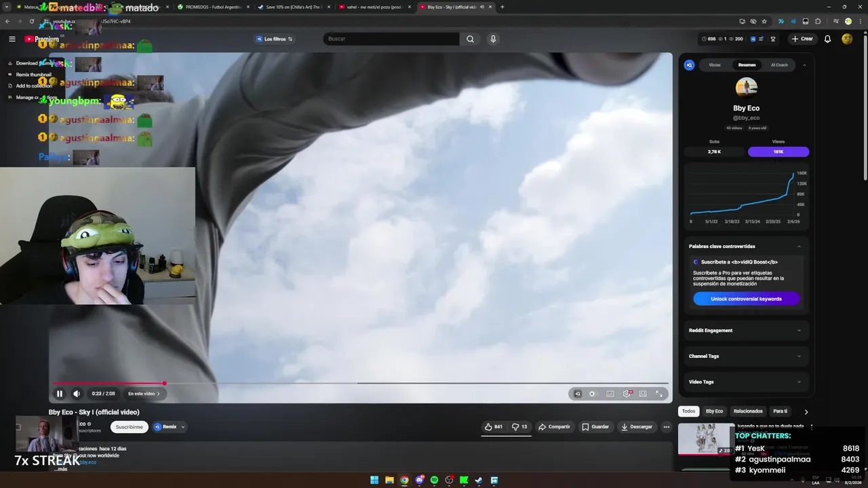The height and width of the screenshot is (488, 868).
Task: Open player settings gear icon
Action: [x=627, y=394]
